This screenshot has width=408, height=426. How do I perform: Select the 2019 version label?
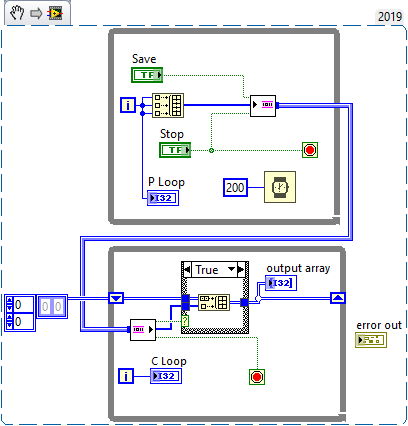[390, 16]
